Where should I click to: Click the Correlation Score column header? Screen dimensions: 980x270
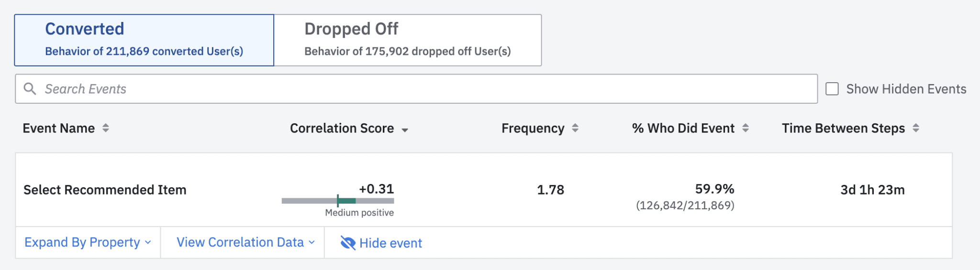click(342, 128)
